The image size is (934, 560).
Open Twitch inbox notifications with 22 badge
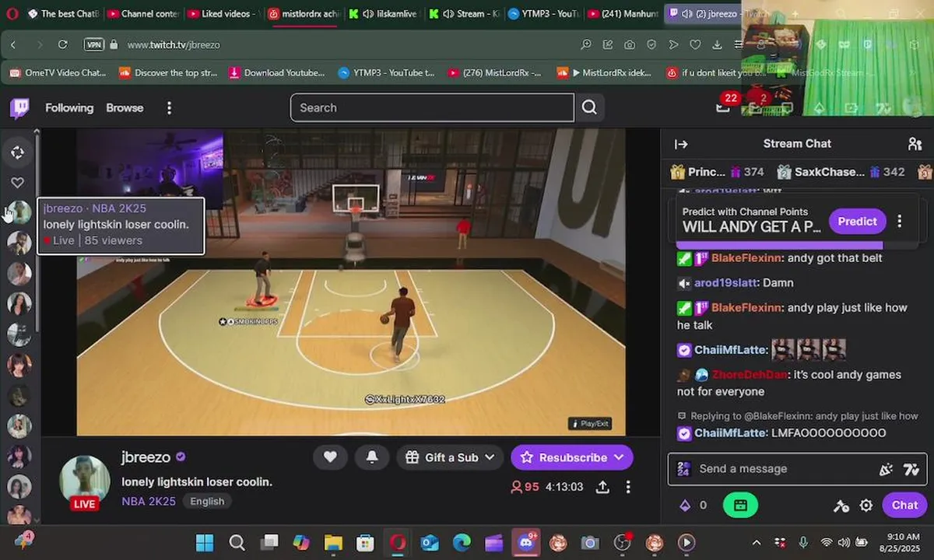click(x=724, y=107)
